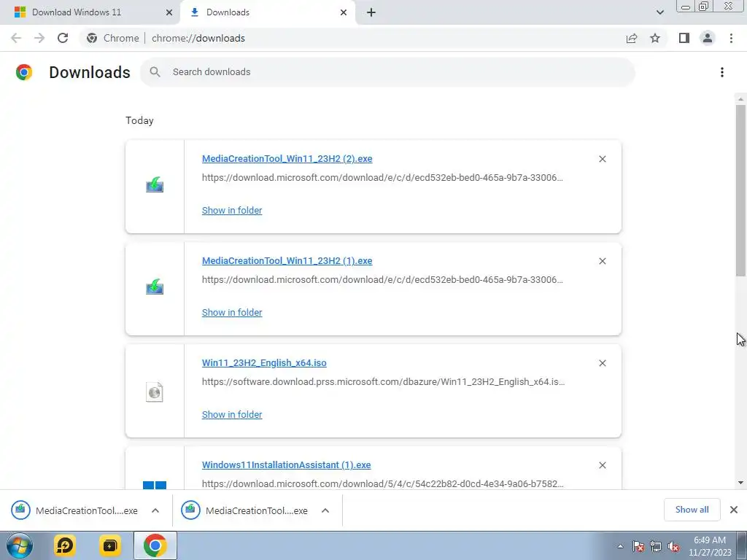Click the software.download.prss.microsoft.com URL text

383,382
